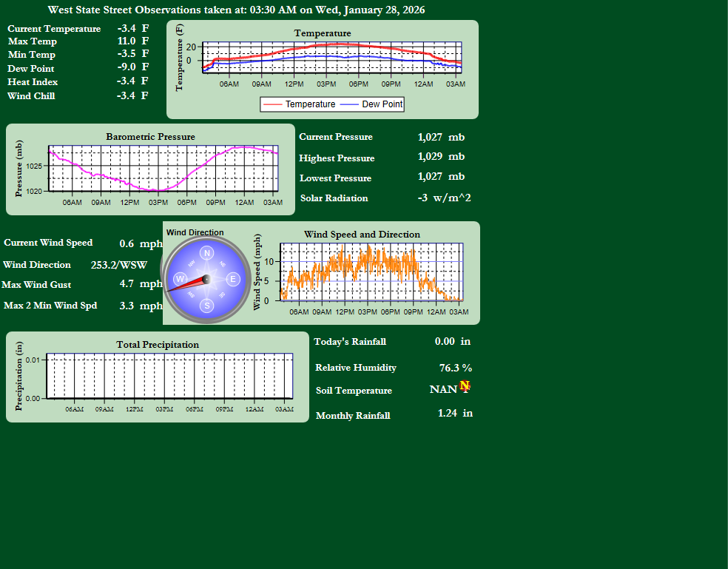Click the Total Precipitation chart title

158,345
